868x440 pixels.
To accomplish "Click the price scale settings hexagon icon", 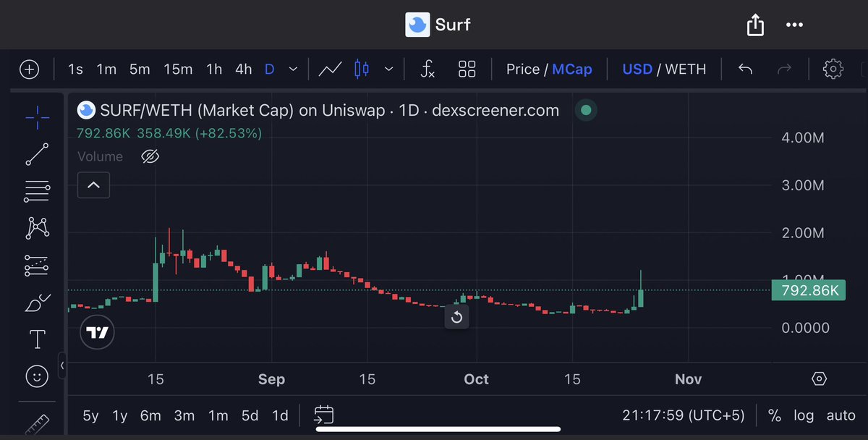I will pos(819,378).
